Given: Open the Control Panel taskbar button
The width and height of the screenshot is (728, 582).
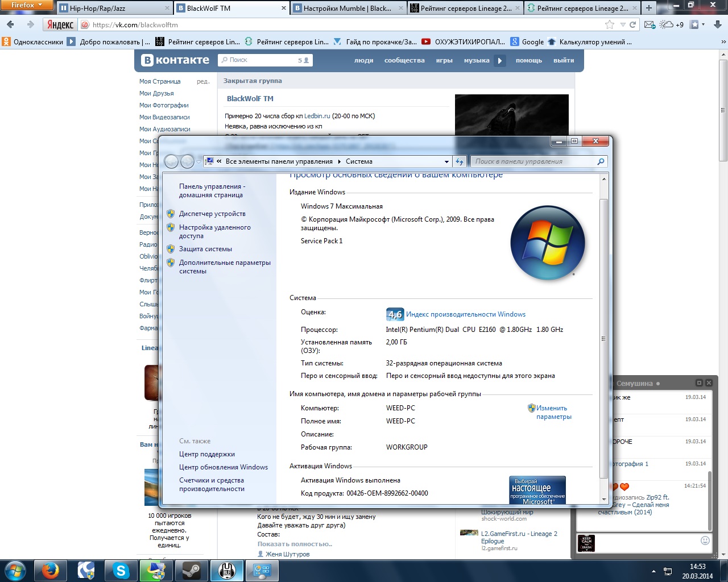Looking at the screenshot, I should click(x=262, y=571).
